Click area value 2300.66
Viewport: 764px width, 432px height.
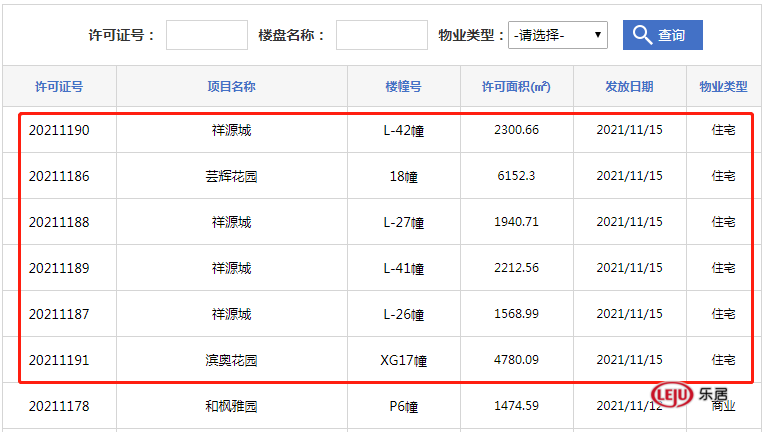[516, 130]
